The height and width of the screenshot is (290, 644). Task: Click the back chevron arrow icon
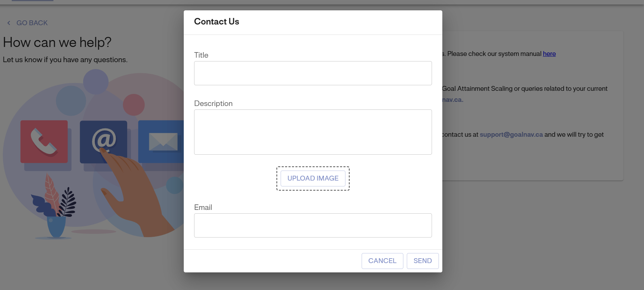tap(9, 23)
